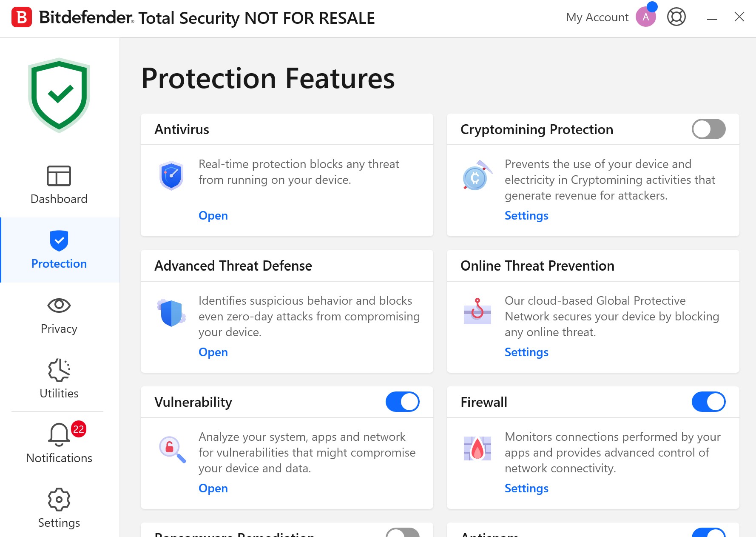The image size is (756, 537).
Task: Click the Vulnerability magnifier icon
Action: point(172,449)
